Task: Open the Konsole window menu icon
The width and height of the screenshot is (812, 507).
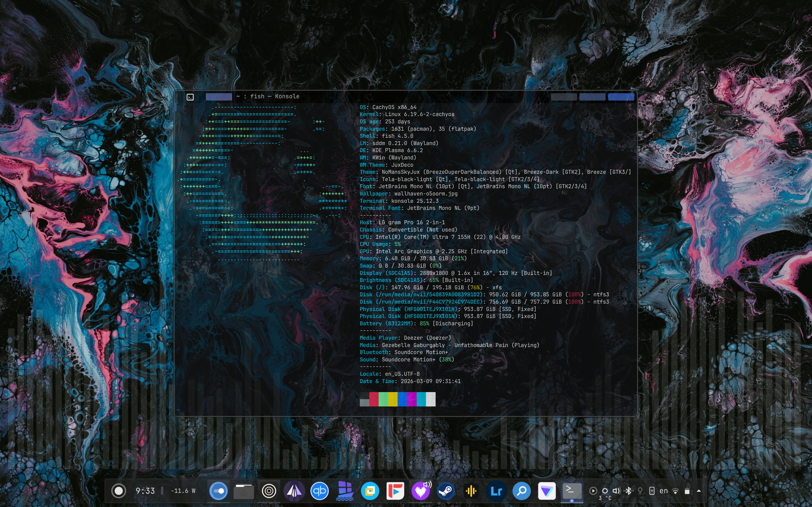Action: 190,97
